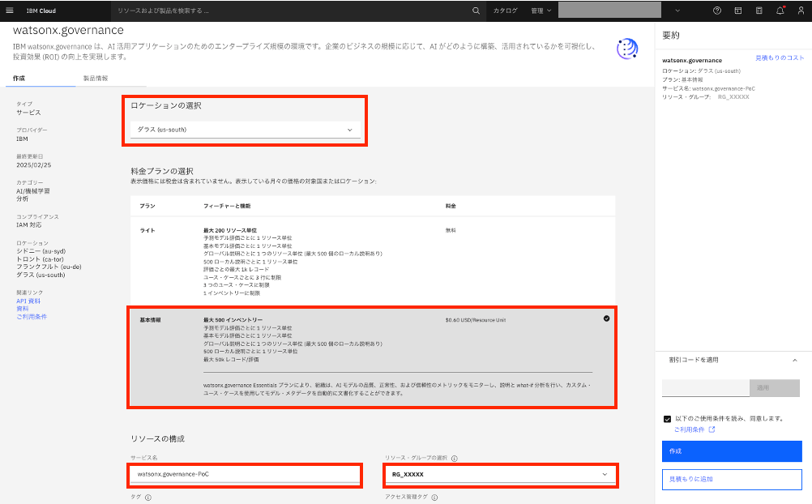Click the blue 作成 button
This screenshot has height=504, width=812.
732,451
